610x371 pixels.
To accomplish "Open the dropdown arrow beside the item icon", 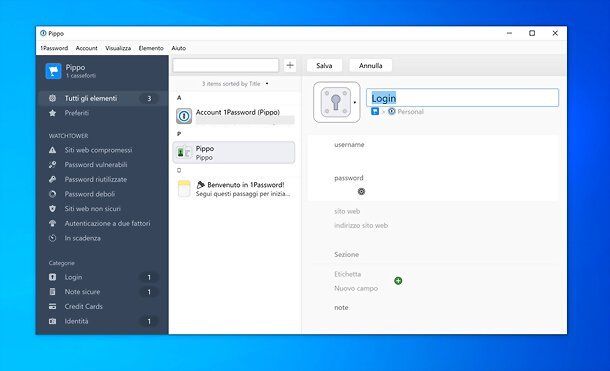I will click(x=355, y=103).
